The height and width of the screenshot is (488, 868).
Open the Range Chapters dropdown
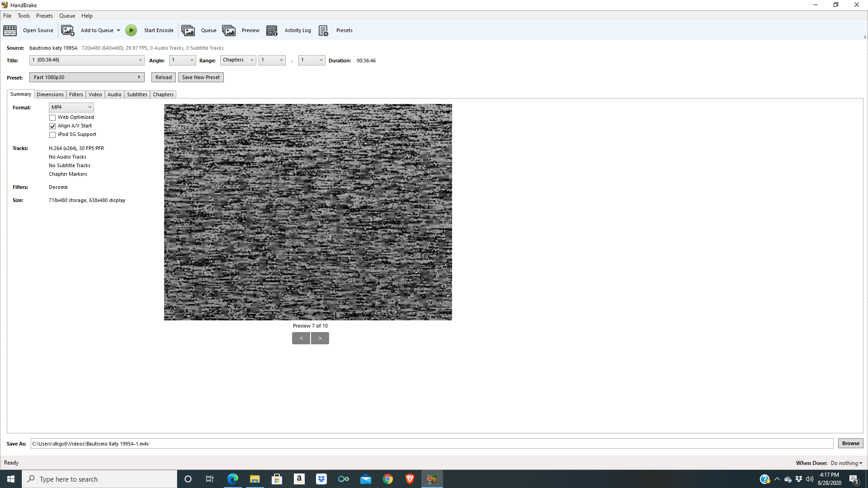[x=238, y=60]
